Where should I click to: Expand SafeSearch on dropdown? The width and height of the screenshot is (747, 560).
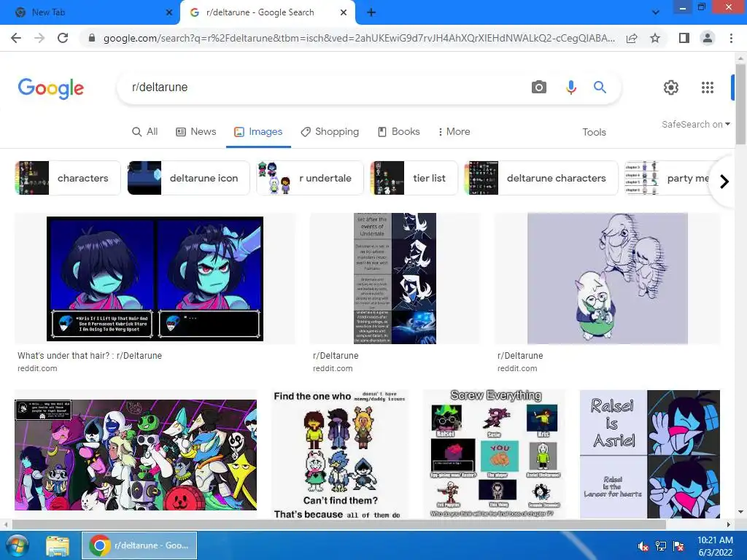point(695,124)
